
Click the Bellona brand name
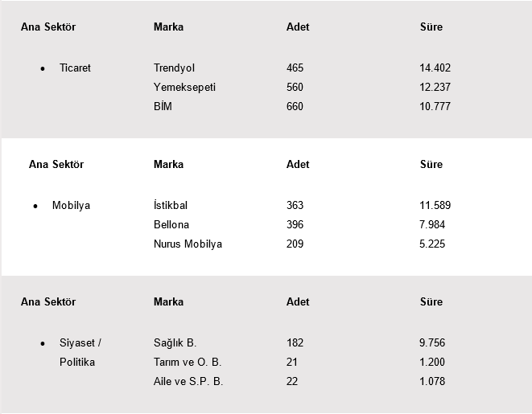(x=171, y=224)
